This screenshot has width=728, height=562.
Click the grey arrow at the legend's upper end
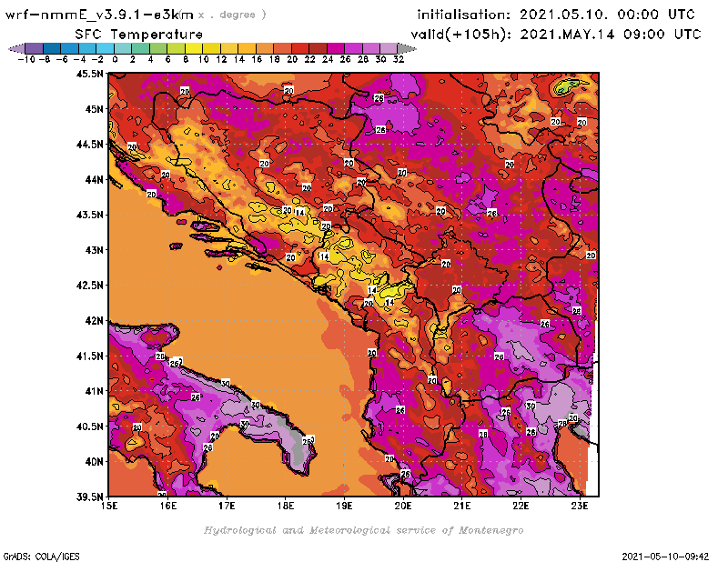(x=406, y=48)
